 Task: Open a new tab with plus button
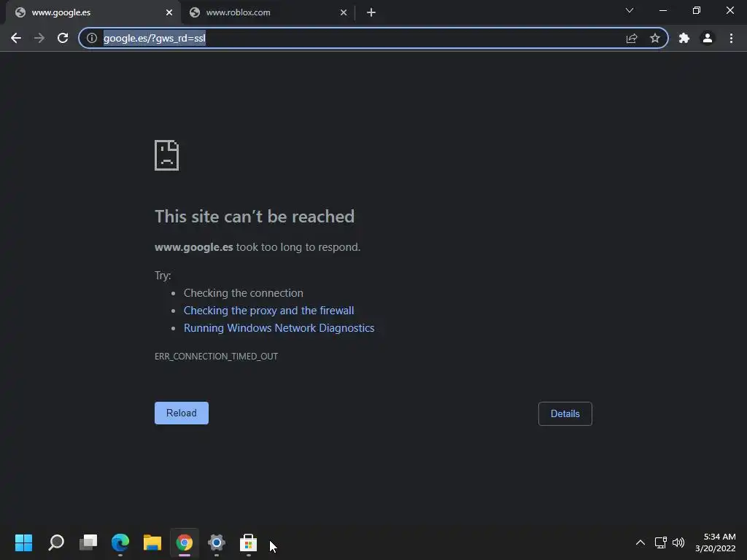tap(371, 12)
